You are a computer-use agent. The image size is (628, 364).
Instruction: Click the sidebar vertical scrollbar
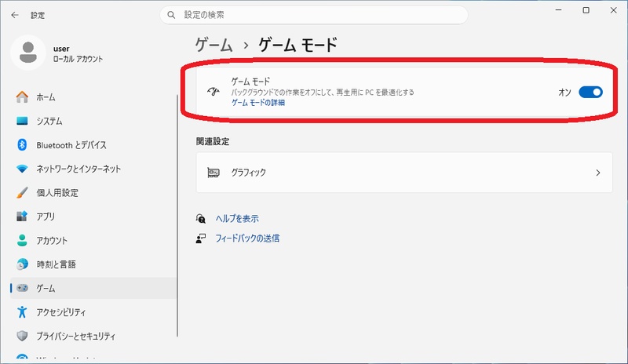tap(177, 216)
